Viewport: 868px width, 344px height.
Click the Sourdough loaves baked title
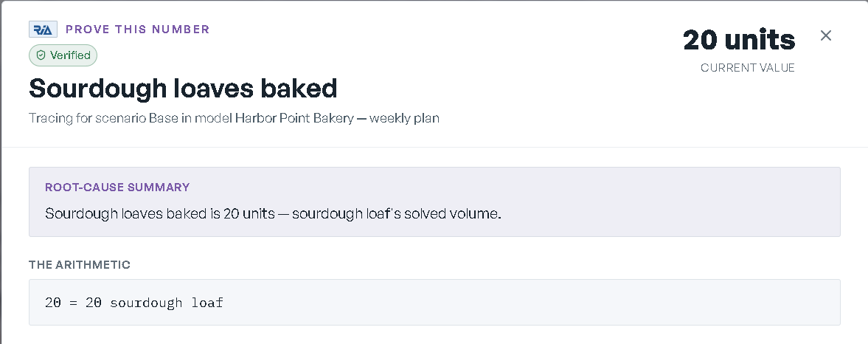pyautogui.click(x=183, y=88)
